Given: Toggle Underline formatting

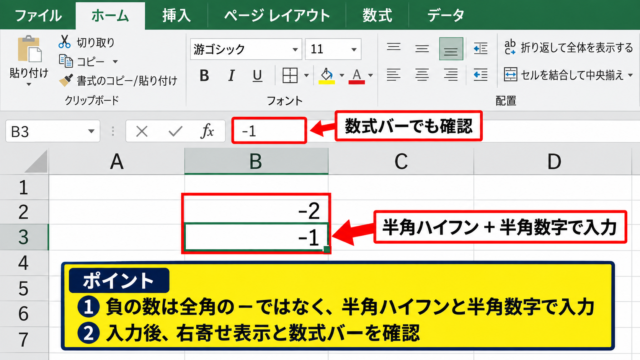Looking at the screenshot, I should click(x=257, y=76).
